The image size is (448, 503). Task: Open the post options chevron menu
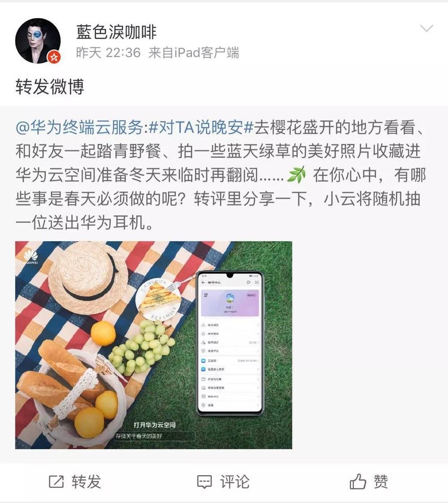click(x=426, y=29)
